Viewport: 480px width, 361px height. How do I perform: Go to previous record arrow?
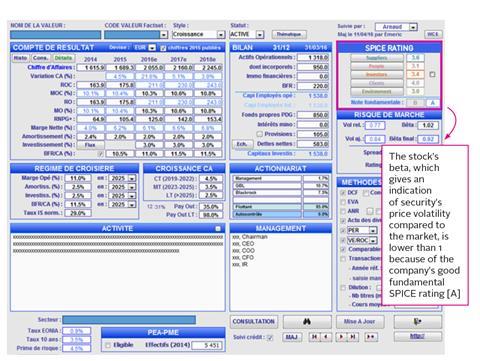pos(326,337)
